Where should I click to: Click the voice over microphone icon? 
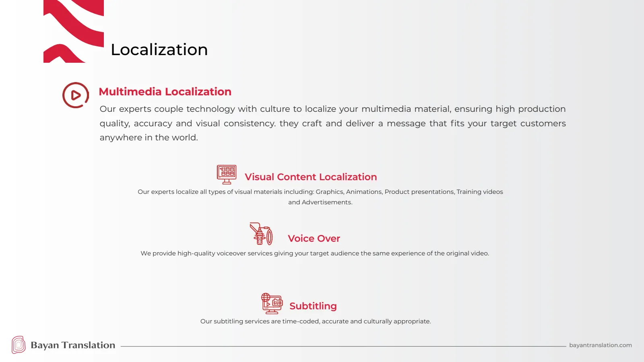[x=261, y=234]
